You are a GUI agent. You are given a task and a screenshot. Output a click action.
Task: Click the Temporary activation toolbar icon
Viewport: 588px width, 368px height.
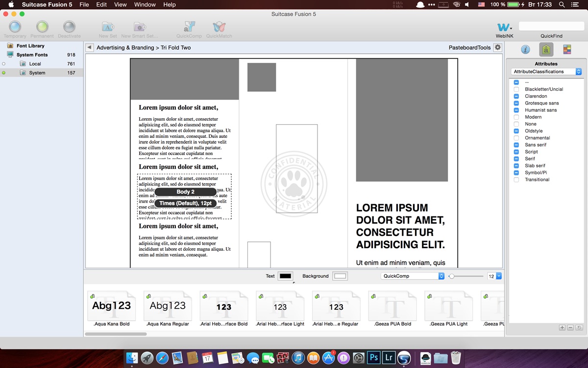[x=15, y=26]
